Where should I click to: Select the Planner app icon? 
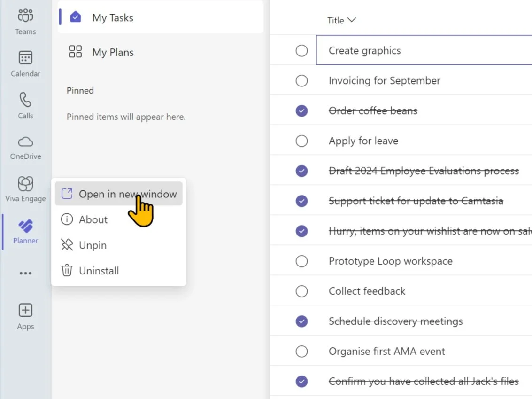[25, 226]
